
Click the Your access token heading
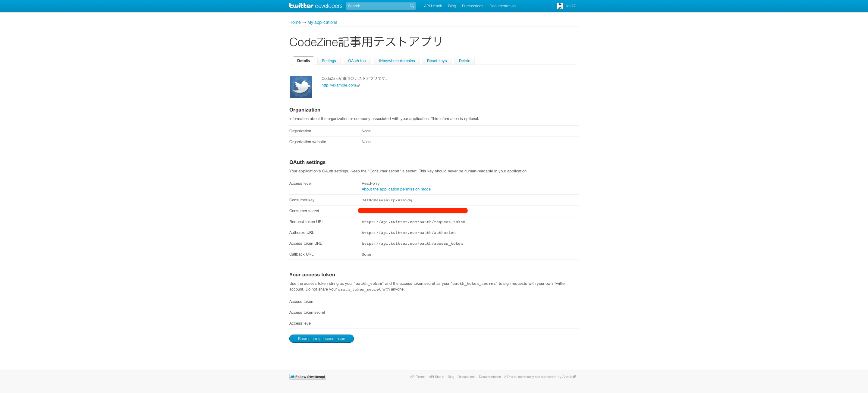click(312, 275)
